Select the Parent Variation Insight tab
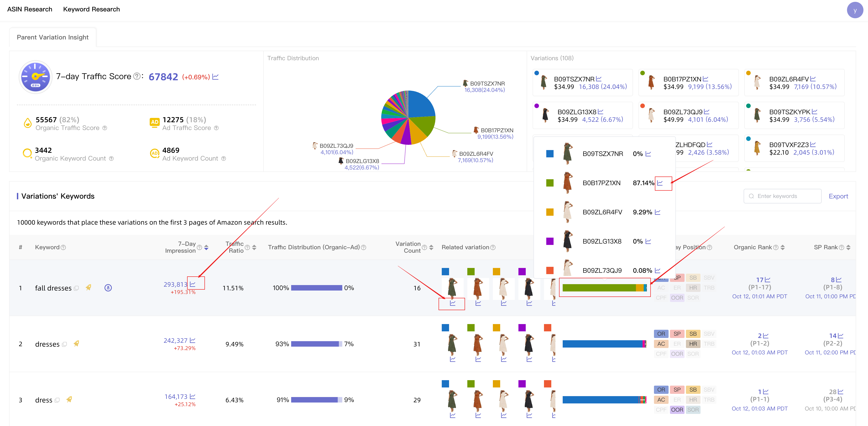 point(52,37)
